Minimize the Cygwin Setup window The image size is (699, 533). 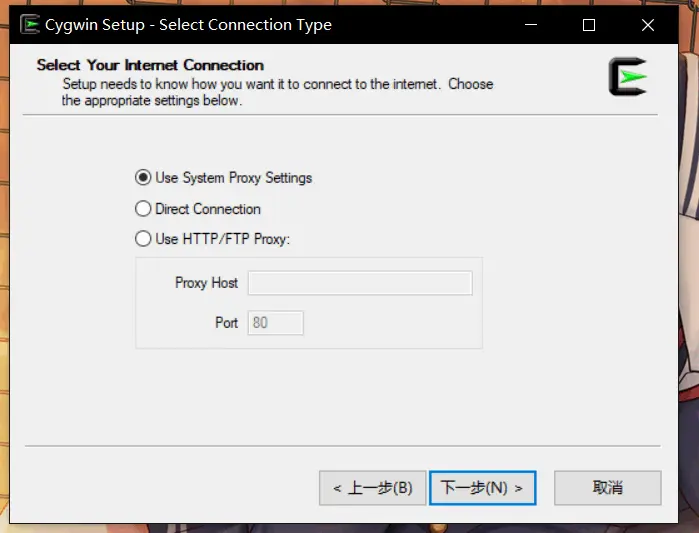pos(530,25)
